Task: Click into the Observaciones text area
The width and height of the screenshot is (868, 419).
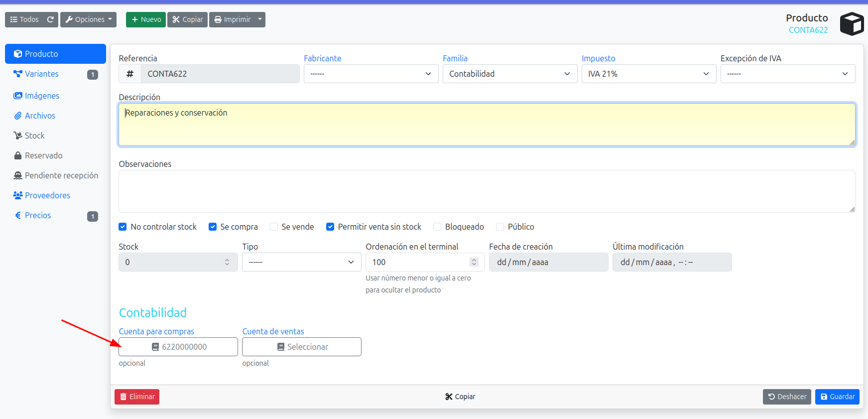Action: [x=487, y=191]
